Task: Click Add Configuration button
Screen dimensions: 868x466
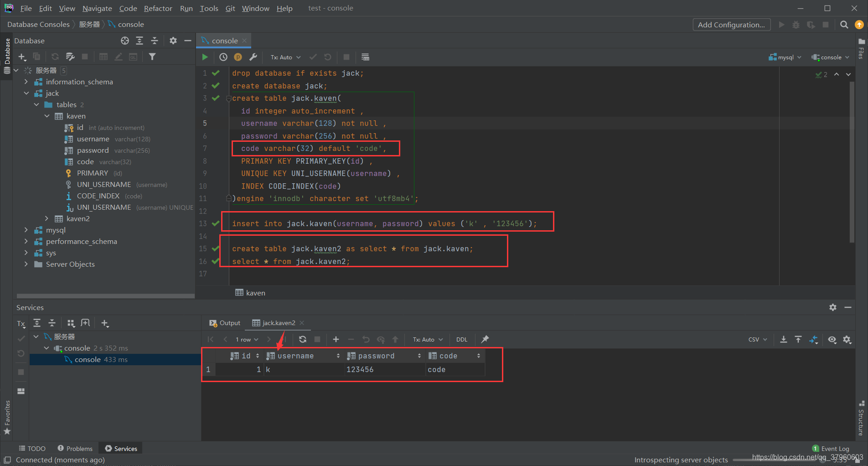Action: coord(732,25)
